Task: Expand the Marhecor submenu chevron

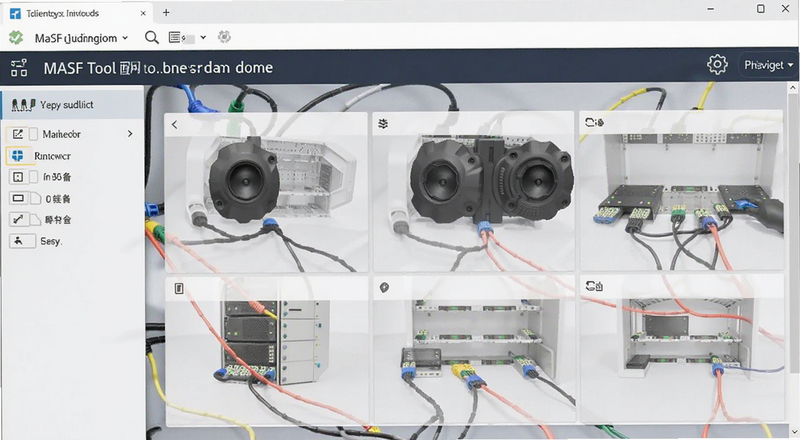Action: [x=130, y=134]
